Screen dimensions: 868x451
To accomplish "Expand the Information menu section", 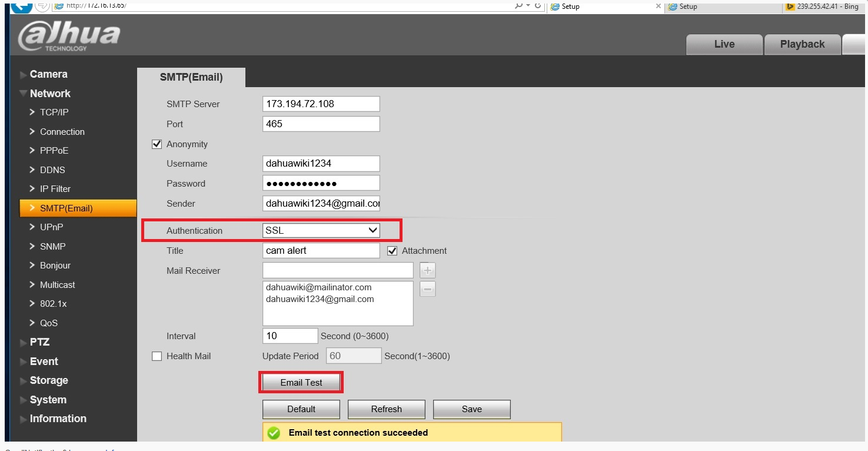I will click(54, 419).
